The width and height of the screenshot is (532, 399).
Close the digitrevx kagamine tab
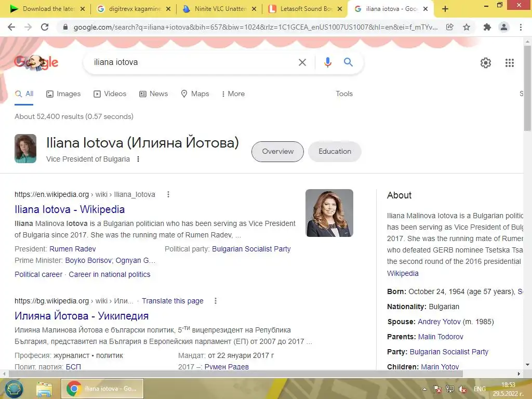[x=168, y=9]
